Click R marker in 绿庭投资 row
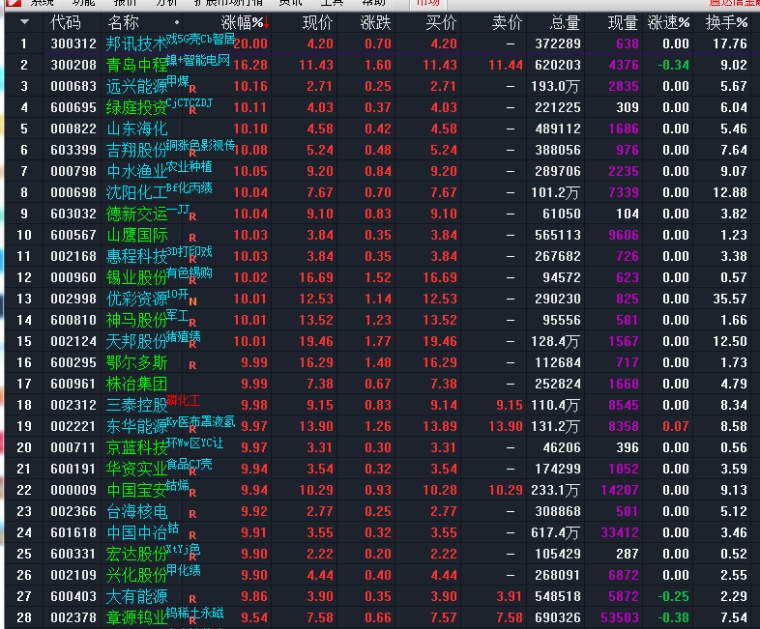The image size is (760, 629). [x=192, y=110]
